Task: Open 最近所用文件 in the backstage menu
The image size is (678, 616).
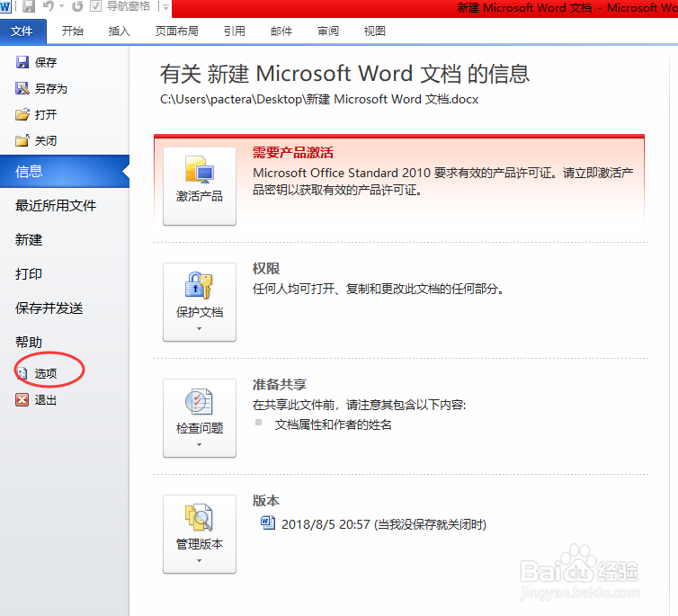Action: tap(56, 205)
